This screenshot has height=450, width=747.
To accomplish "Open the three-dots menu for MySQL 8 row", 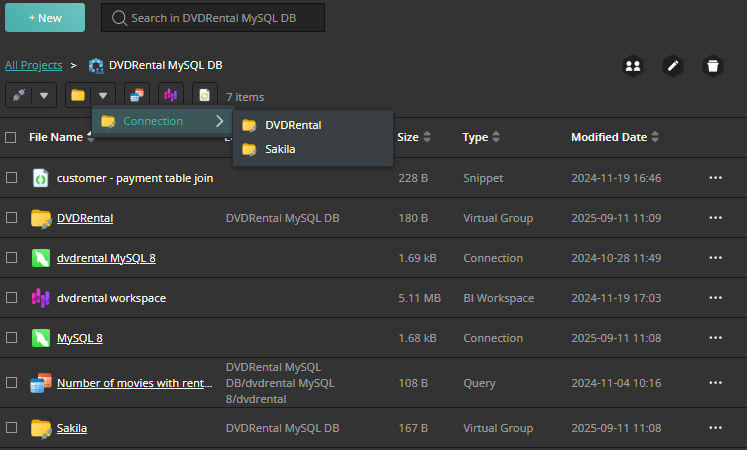I will tap(715, 338).
